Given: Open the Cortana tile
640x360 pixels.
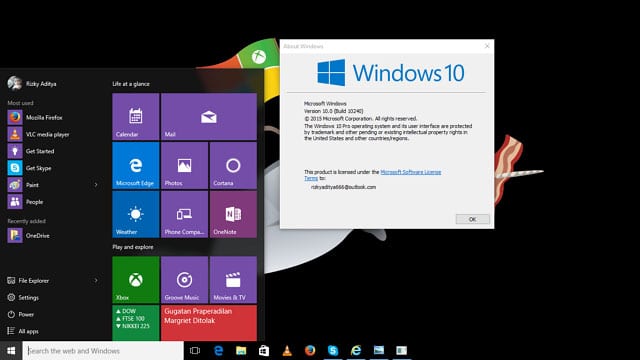Looking at the screenshot, I should (x=233, y=165).
